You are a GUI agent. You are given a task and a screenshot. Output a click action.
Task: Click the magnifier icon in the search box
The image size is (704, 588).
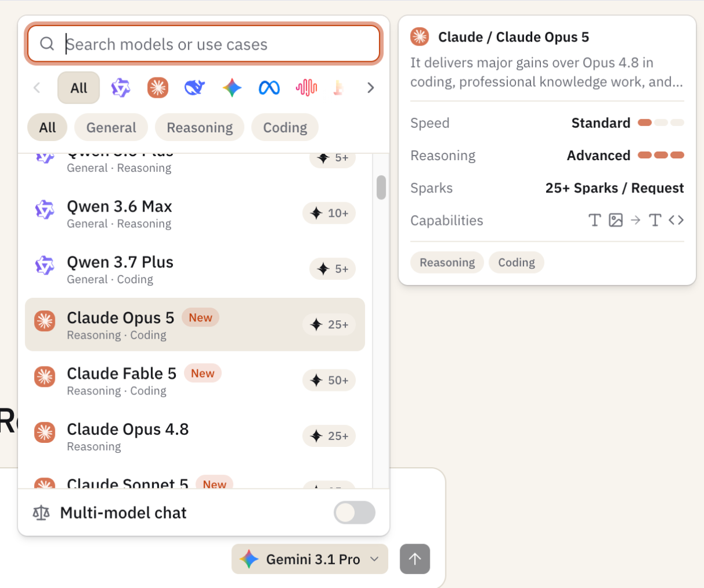click(x=47, y=44)
